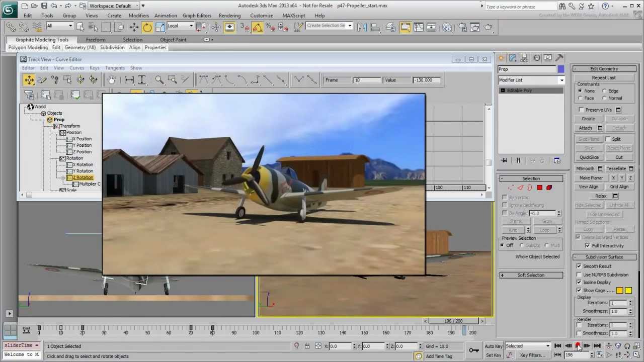This screenshot has height=362, width=644.
Task: Click the Make Planar button
Action: click(591, 177)
